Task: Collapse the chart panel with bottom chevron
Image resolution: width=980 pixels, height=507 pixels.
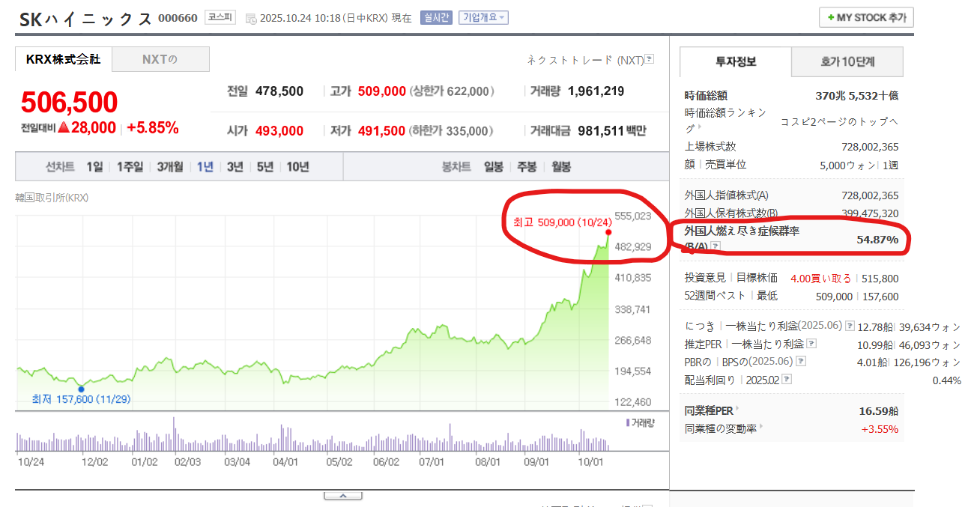Action: tap(342, 496)
